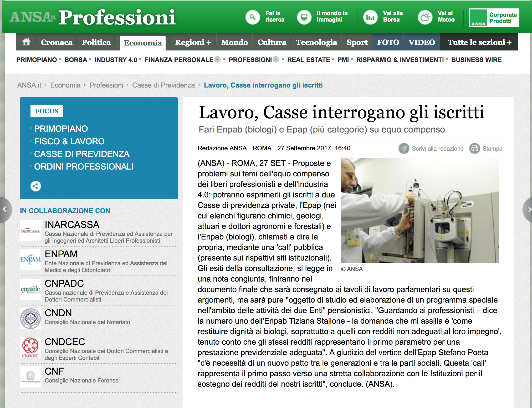This screenshot has height=408, width=532.
Task: Click the Inarcassa logo
Action: pyautogui.click(x=30, y=231)
